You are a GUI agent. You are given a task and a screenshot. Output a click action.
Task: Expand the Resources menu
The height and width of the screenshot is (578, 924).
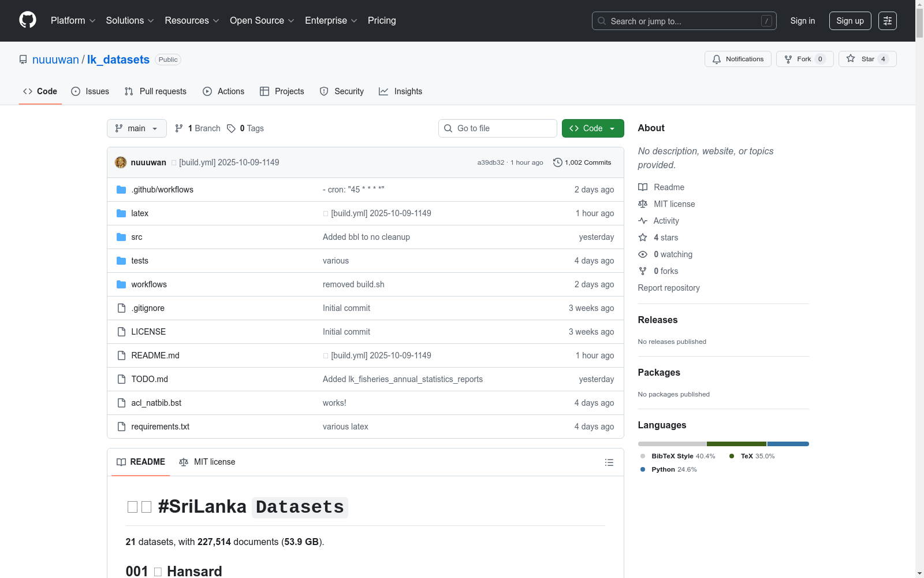pyautogui.click(x=192, y=21)
